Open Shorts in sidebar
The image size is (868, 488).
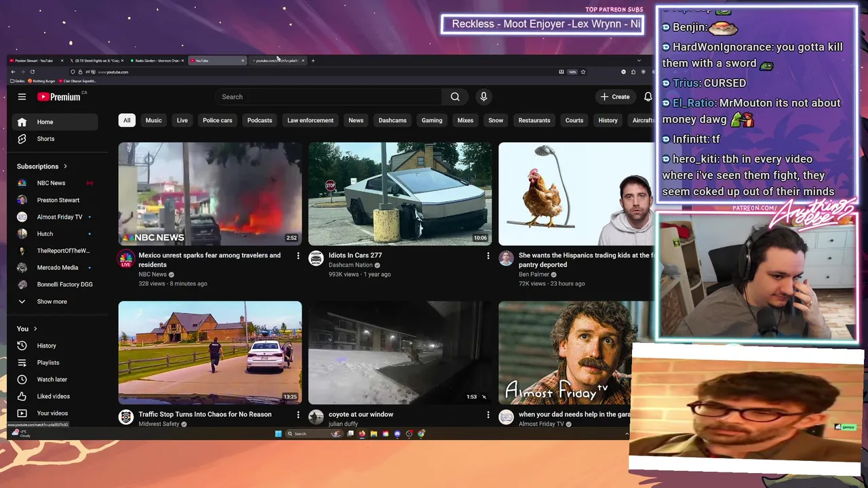point(55,139)
